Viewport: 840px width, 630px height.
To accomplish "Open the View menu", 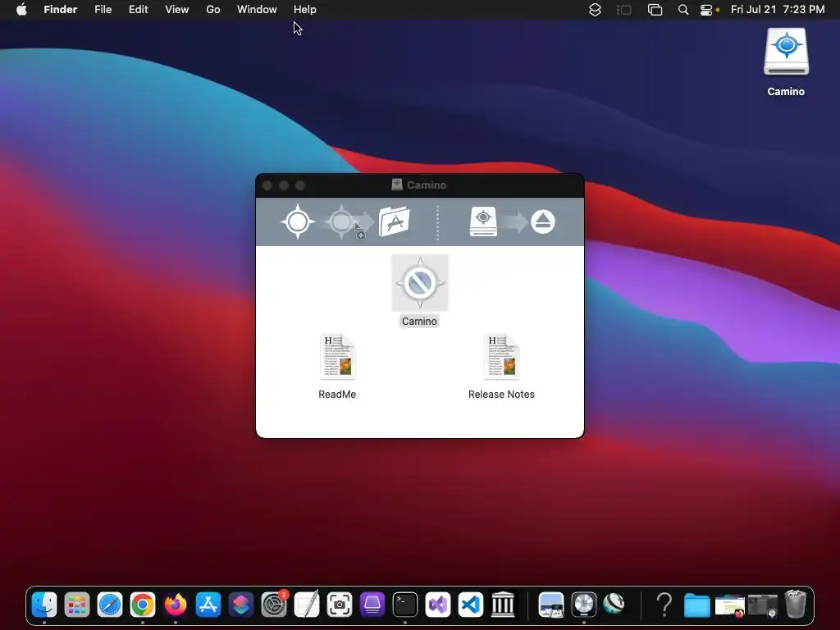I will coord(177,9).
